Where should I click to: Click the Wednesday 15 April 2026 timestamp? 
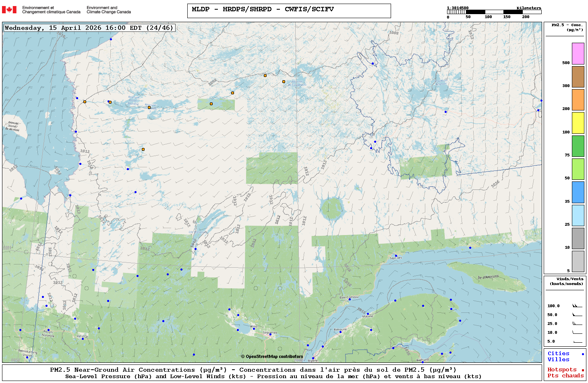89,28
